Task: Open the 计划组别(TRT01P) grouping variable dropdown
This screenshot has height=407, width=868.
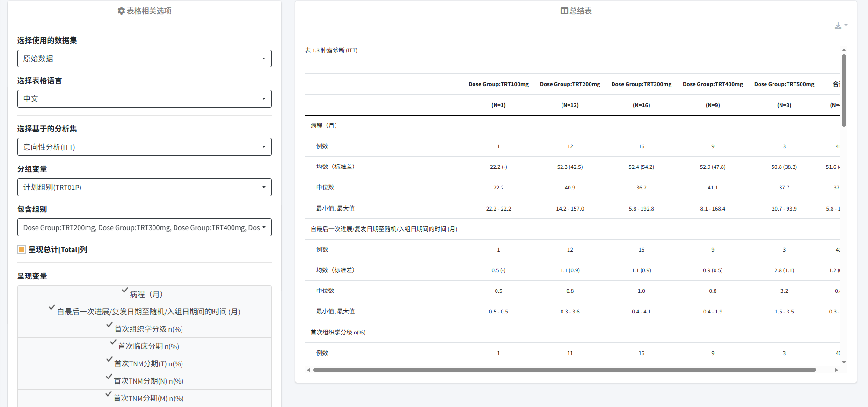Action: pyautogui.click(x=144, y=187)
